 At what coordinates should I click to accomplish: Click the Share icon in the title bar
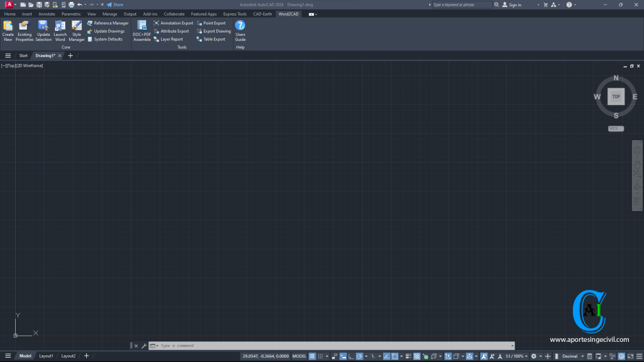(114, 4)
